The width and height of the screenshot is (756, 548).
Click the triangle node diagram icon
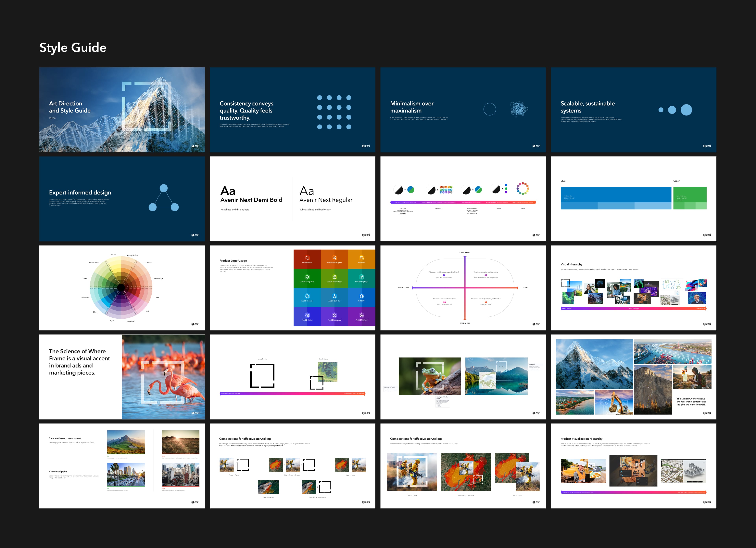(163, 198)
